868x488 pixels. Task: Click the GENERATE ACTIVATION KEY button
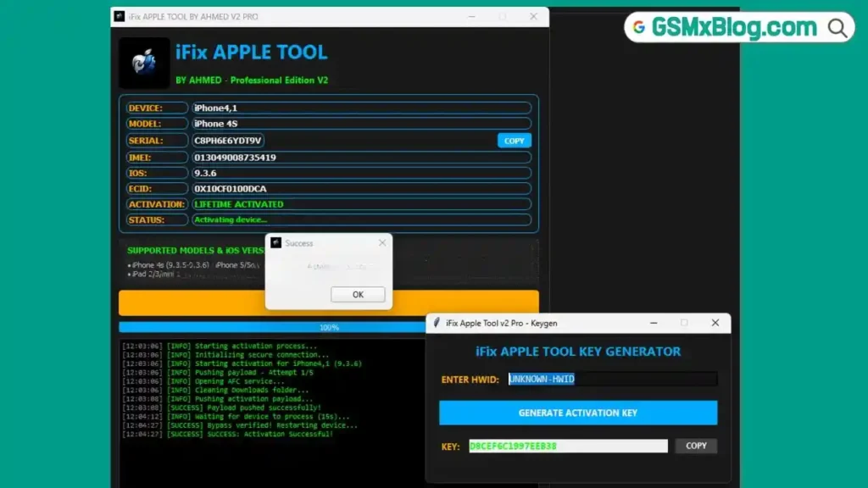(578, 413)
